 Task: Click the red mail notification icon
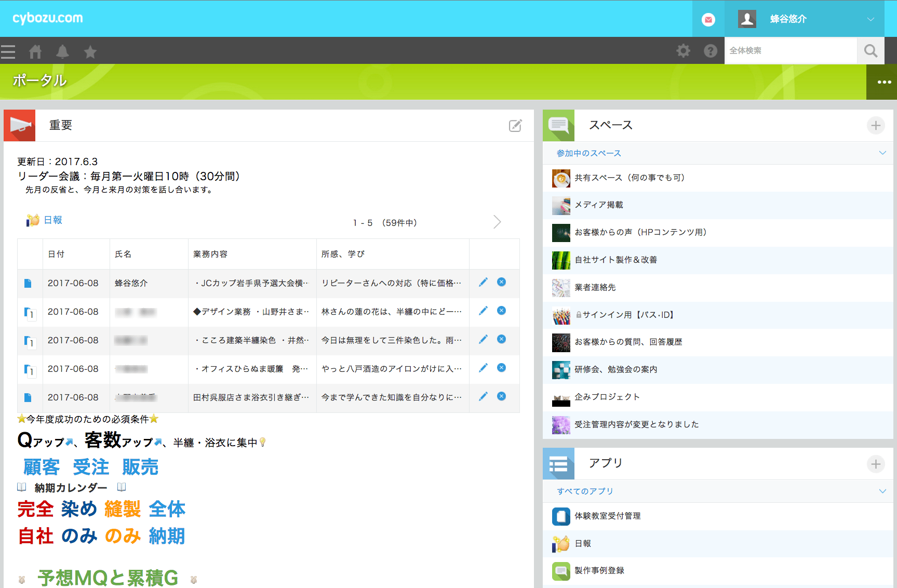point(708,20)
